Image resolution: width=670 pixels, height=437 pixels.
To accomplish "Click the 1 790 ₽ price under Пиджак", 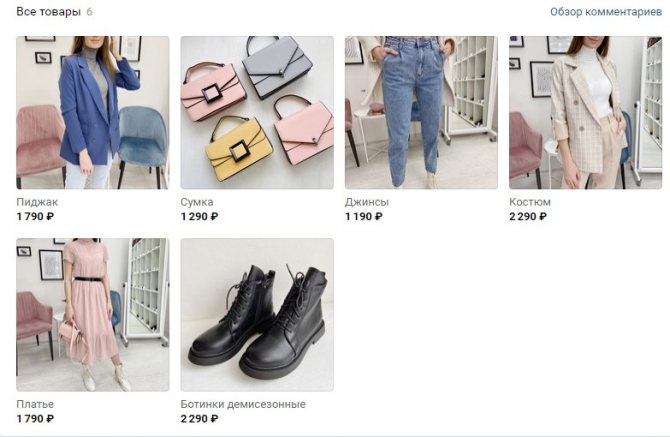I will coord(35,217).
